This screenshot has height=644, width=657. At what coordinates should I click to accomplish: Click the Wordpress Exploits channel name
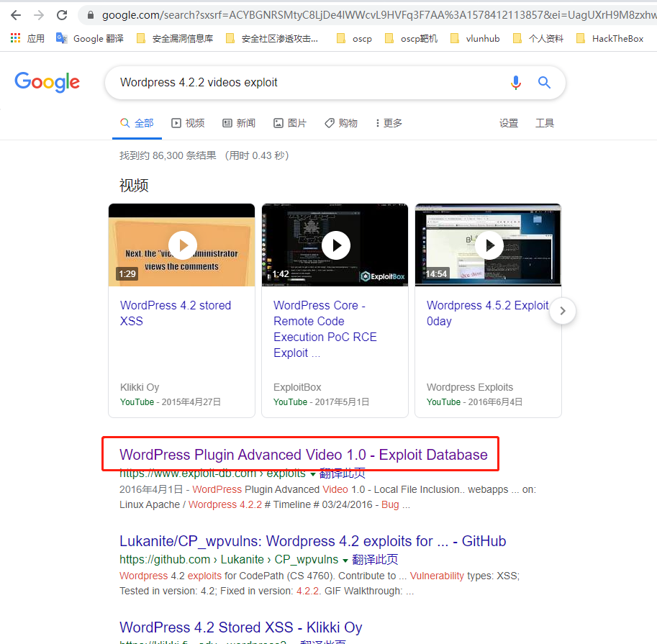coord(470,387)
